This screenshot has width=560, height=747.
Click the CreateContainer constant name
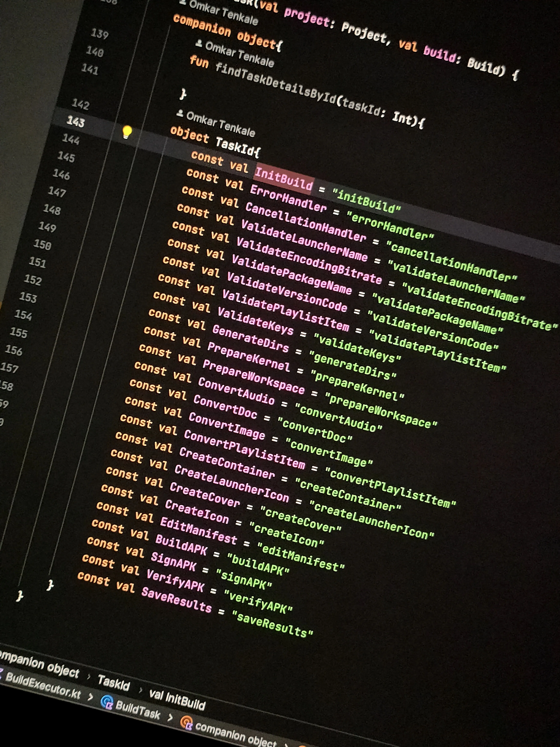pos(227,463)
